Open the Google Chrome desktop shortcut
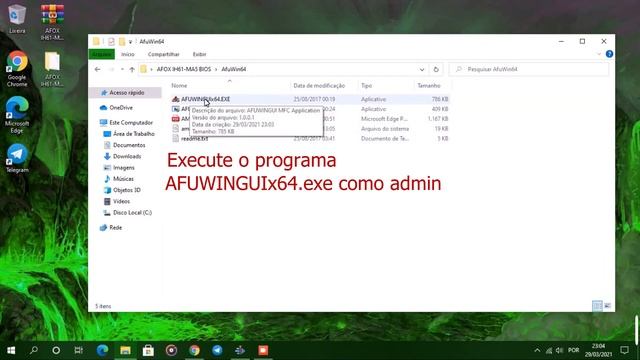640x360 pixels. click(x=17, y=69)
